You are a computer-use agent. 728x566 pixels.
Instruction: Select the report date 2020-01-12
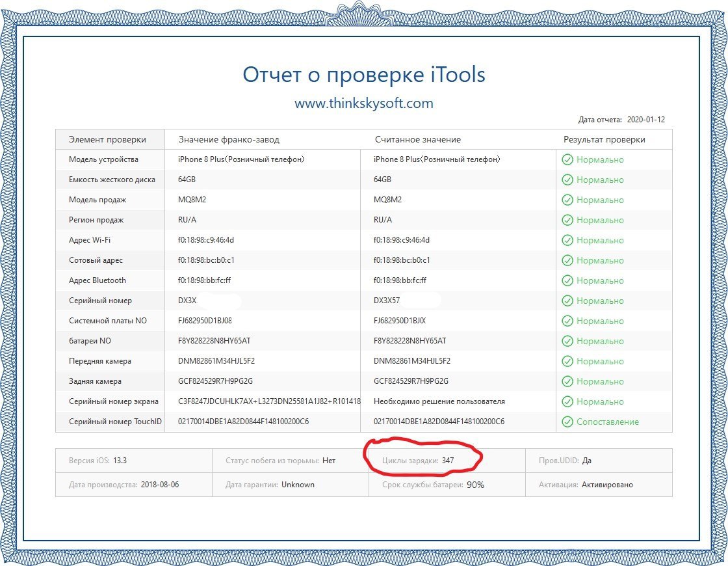646,120
